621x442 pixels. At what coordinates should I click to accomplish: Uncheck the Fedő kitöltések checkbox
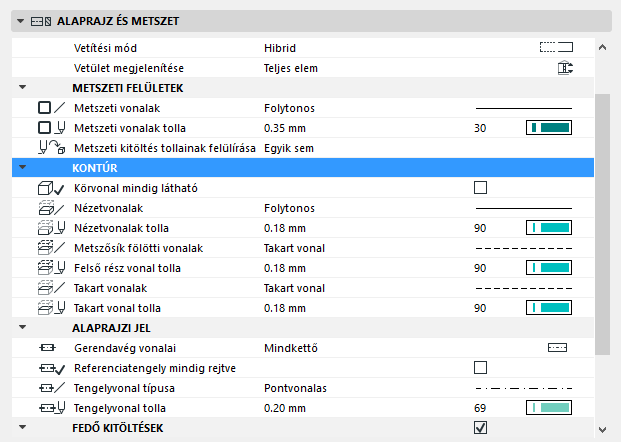(481, 428)
